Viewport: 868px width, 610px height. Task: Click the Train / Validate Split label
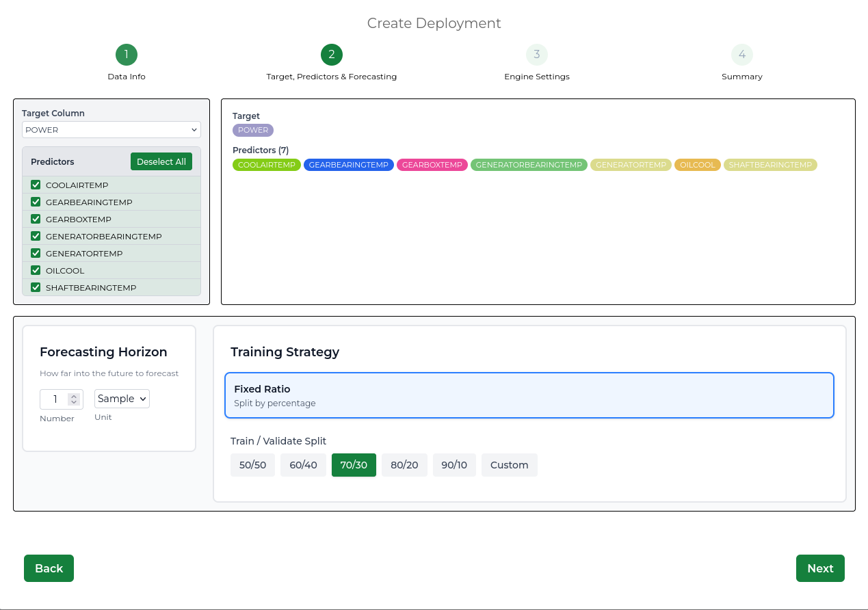pyautogui.click(x=278, y=441)
